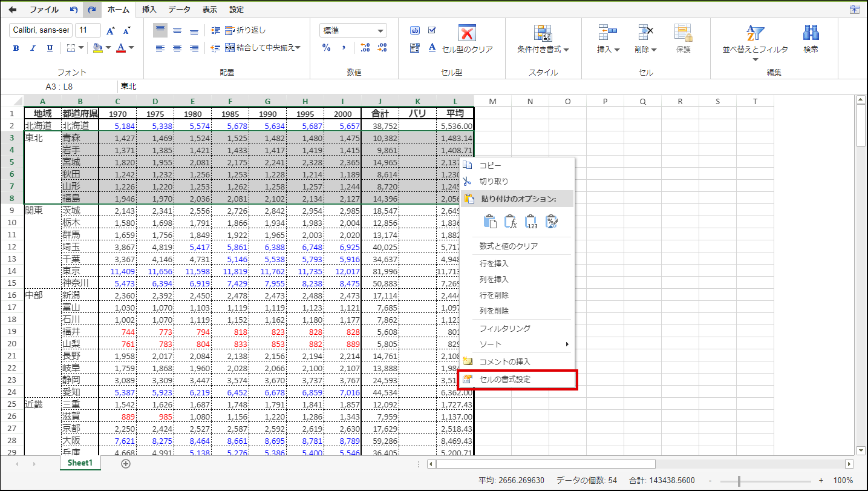Screen dimensions: 868x491
Task: Click the back arrow icon beside ファイル
Action: [12, 10]
